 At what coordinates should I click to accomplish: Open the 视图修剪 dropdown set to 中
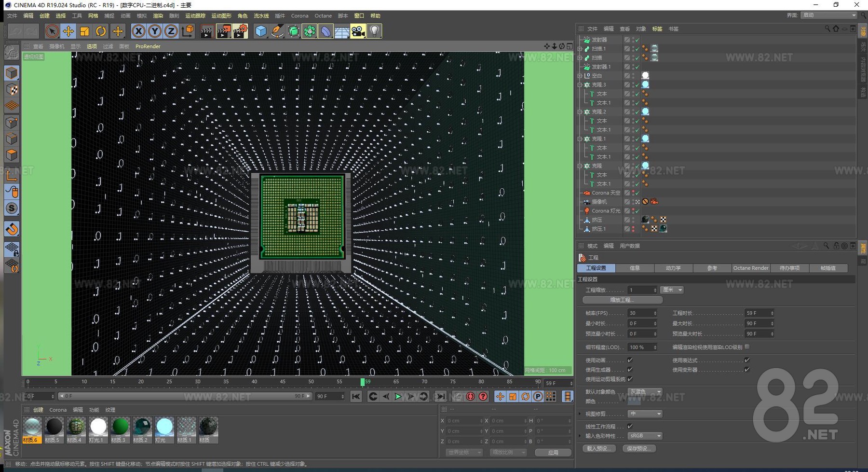pyautogui.click(x=645, y=414)
